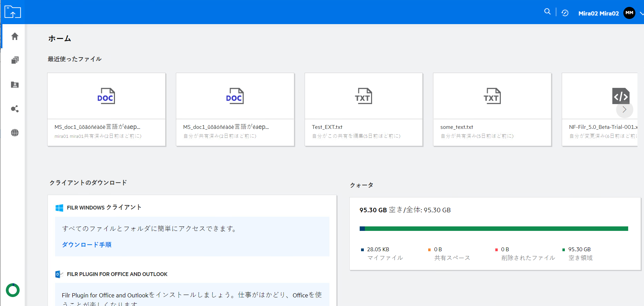Open the Home page from the sidebar
The width and height of the screenshot is (644, 306).
(x=14, y=37)
